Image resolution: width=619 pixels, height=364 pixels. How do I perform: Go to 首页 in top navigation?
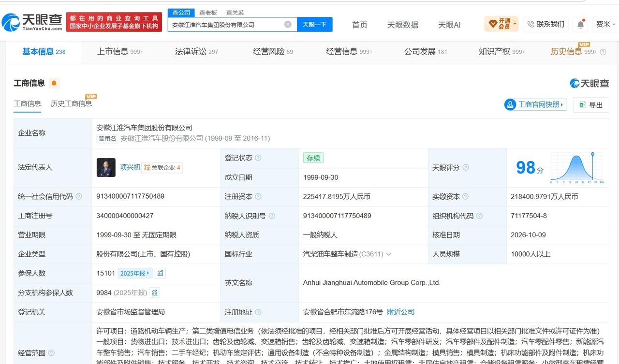[359, 25]
